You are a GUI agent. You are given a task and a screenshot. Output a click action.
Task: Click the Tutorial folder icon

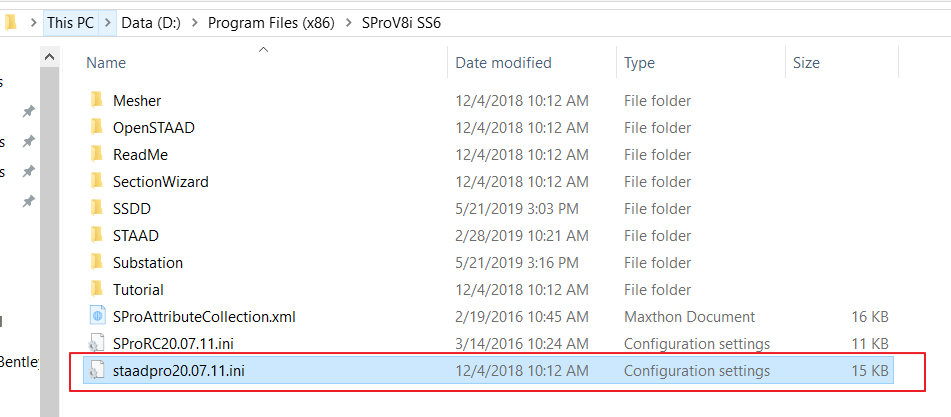pyautogui.click(x=96, y=289)
